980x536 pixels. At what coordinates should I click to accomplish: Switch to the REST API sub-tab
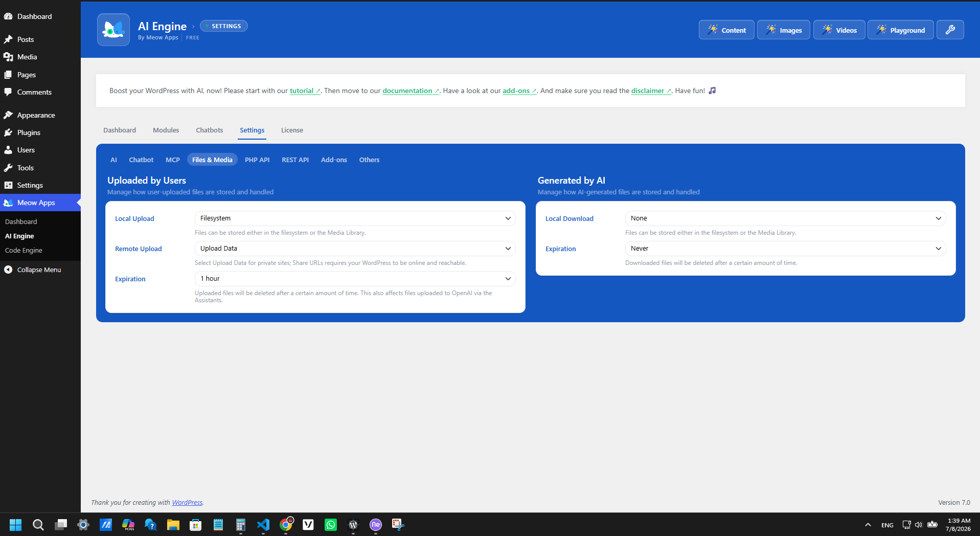[295, 160]
